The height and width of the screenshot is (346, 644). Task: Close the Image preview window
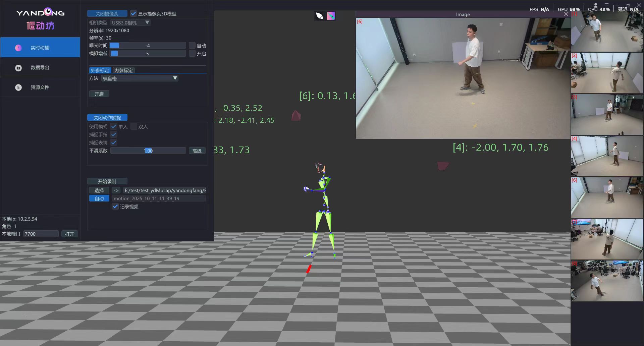coord(566,14)
